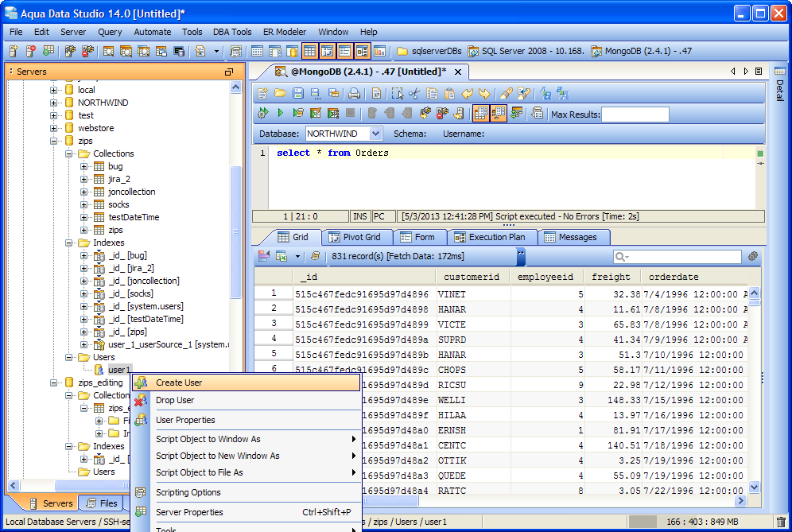792x532 pixels.
Task: Expand the local database node
Action: point(53,90)
